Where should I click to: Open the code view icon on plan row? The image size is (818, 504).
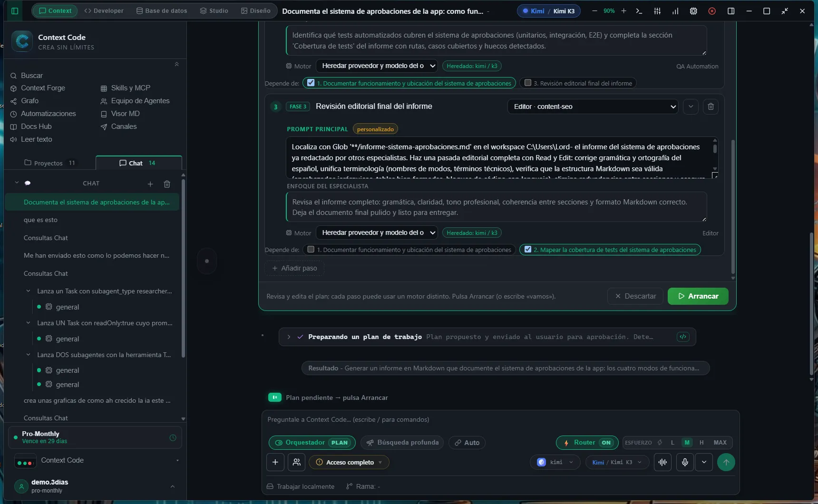pos(683,337)
